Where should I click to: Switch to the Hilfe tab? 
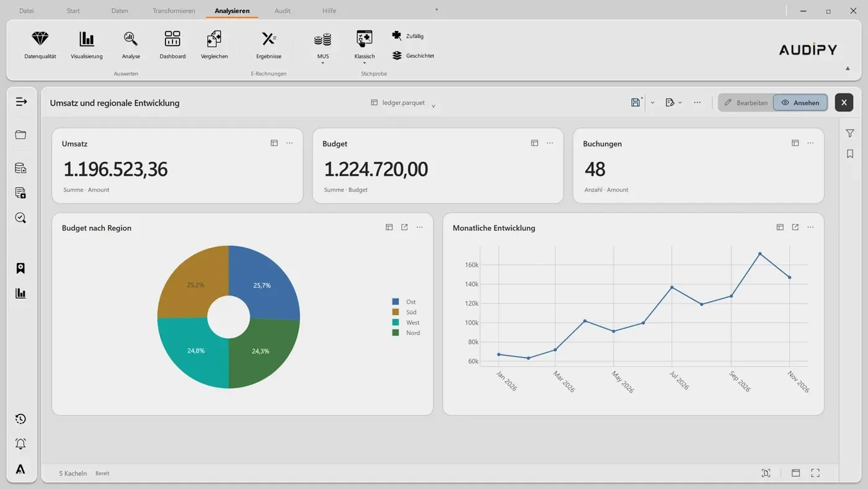point(329,11)
